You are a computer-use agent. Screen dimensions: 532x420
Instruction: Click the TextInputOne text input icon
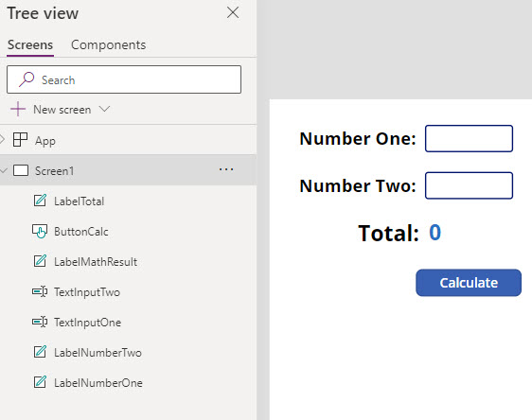pos(40,322)
